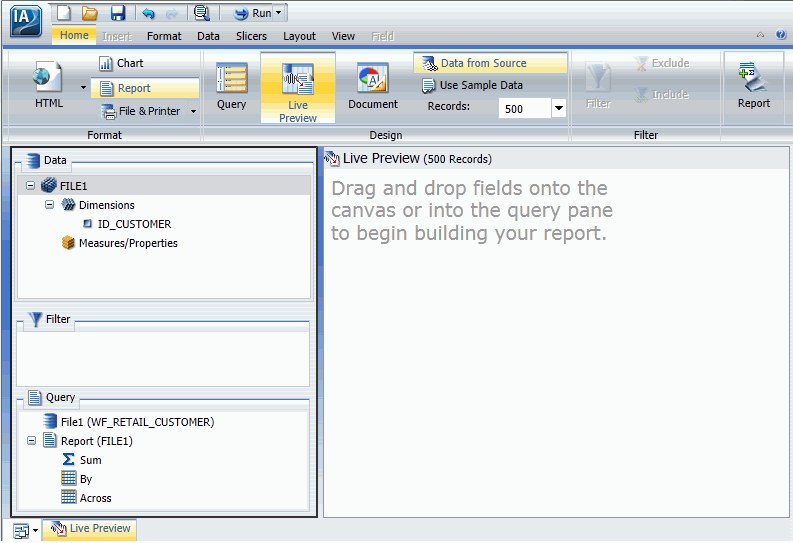
Task: Switch to Document design view
Action: (373, 86)
